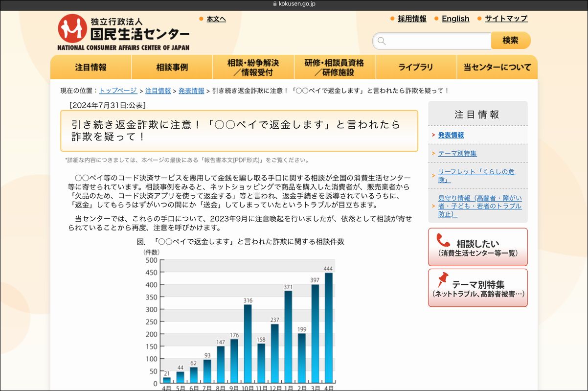Open the 注目情報 navigation tab
The height and width of the screenshot is (391, 588).
click(x=91, y=67)
